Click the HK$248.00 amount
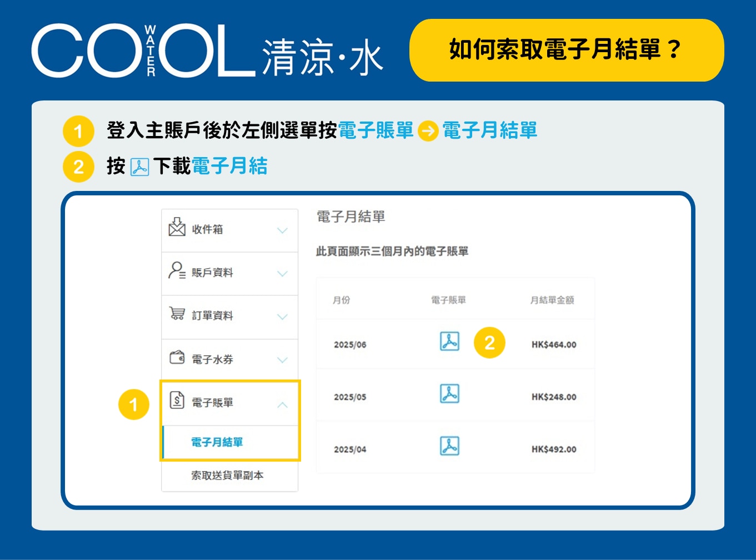 click(x=554, y=397)
